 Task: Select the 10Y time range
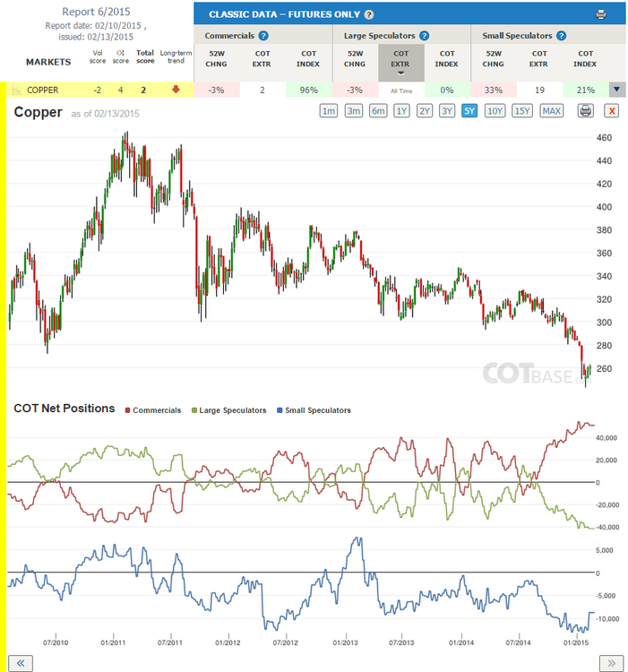495,111
